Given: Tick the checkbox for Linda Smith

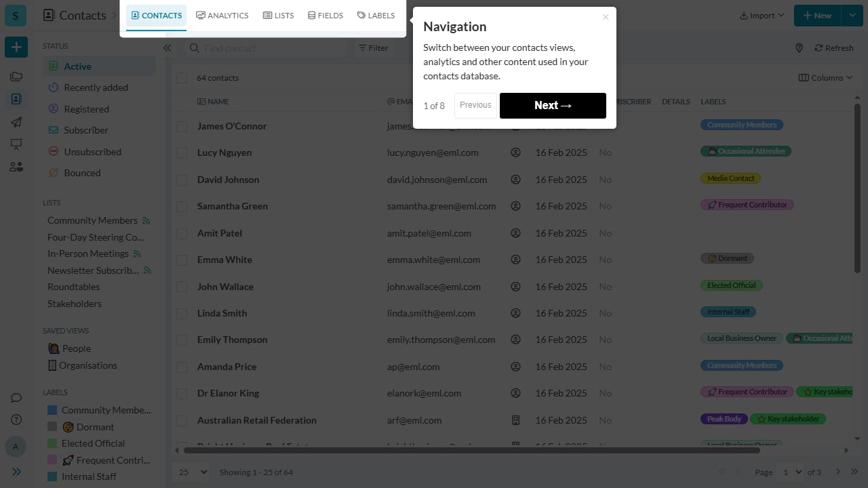Looking at the screenshot, I should click(x=182, y=314).
